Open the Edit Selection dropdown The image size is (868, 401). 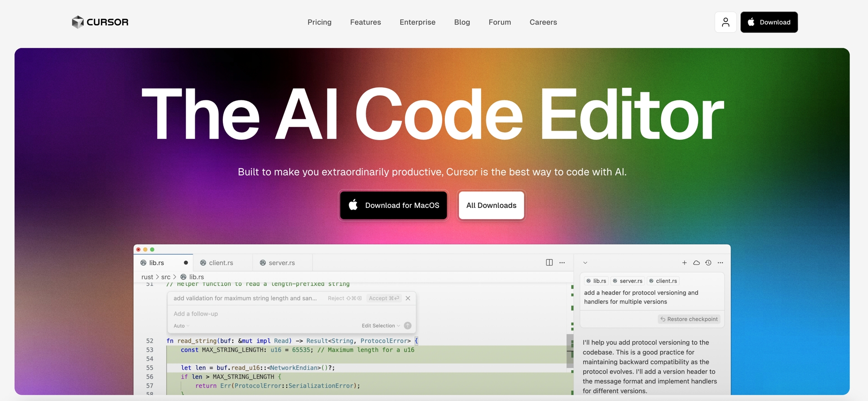pos(381,326)
